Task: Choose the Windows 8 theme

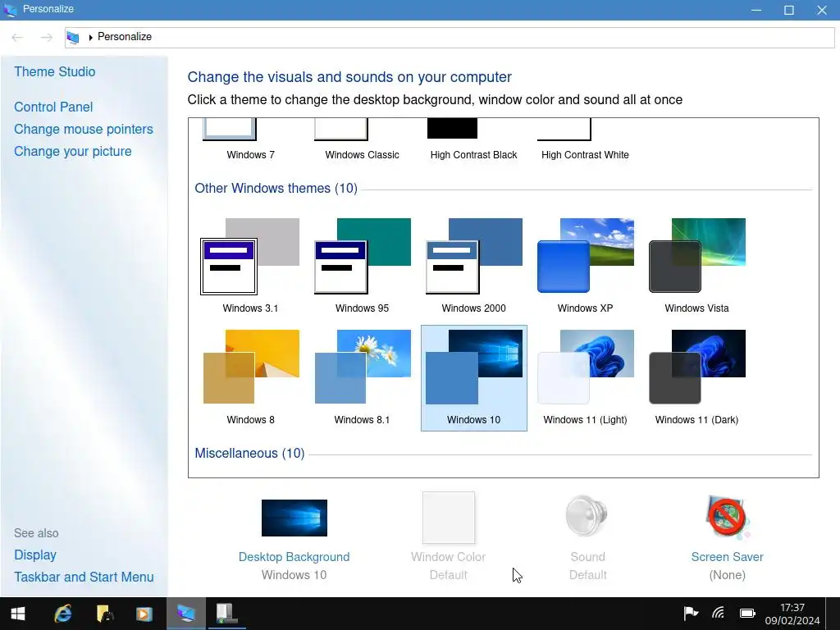Action: pos(250,377)
